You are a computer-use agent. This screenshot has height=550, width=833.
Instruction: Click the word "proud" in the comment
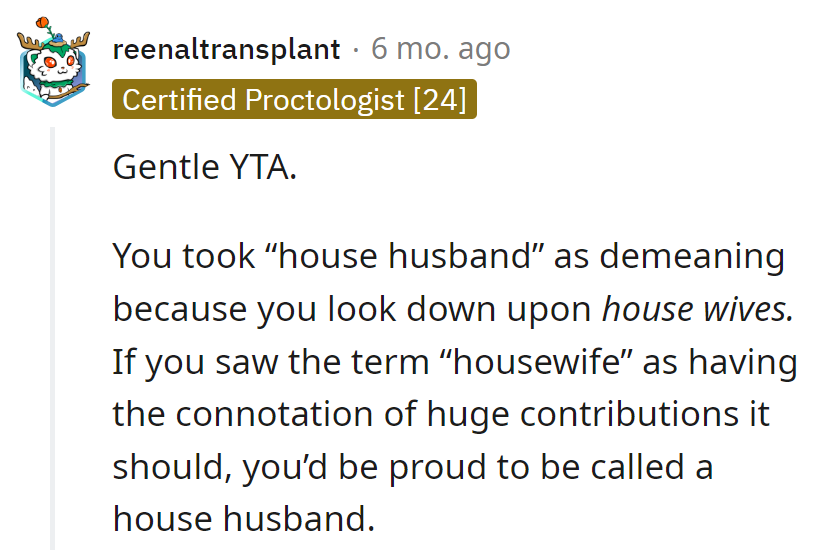pyautogui.click(x=438, y=468)
